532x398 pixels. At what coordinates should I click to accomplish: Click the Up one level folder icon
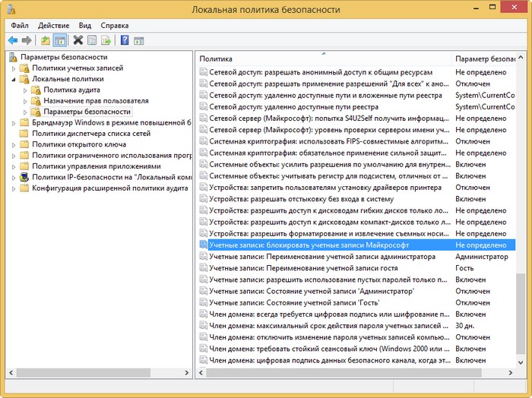click(46, 40)
